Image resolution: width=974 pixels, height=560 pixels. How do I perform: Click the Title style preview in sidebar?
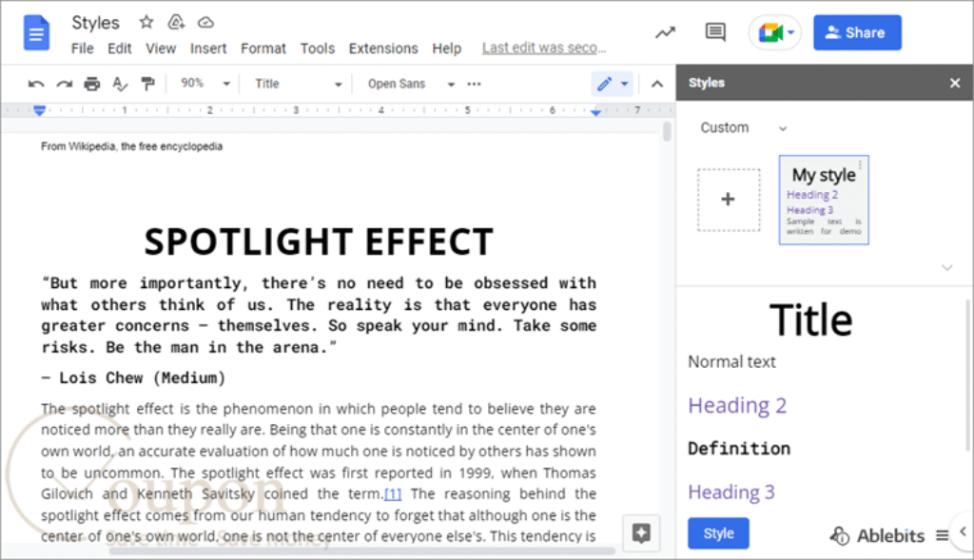coord(810,320)
